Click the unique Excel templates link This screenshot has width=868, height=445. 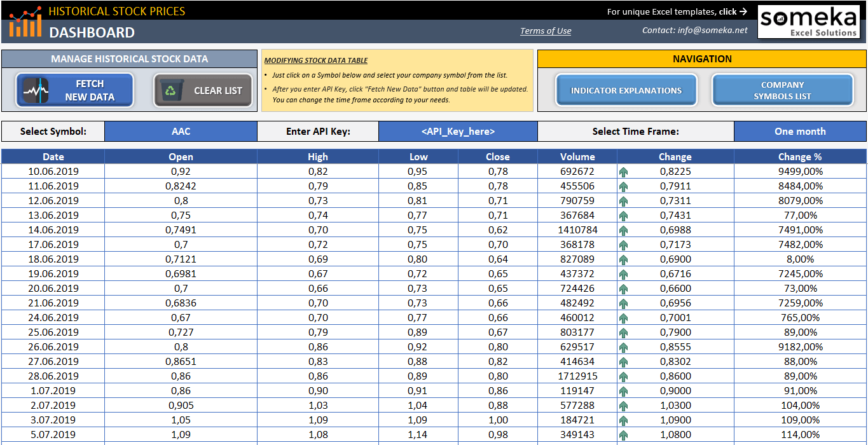point(677,11)
